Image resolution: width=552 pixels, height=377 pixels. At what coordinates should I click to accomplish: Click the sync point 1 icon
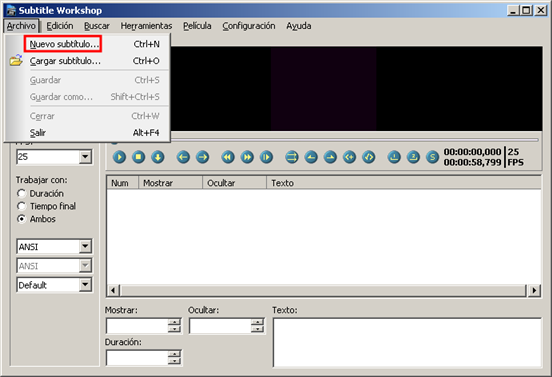[x=394, y=157]
